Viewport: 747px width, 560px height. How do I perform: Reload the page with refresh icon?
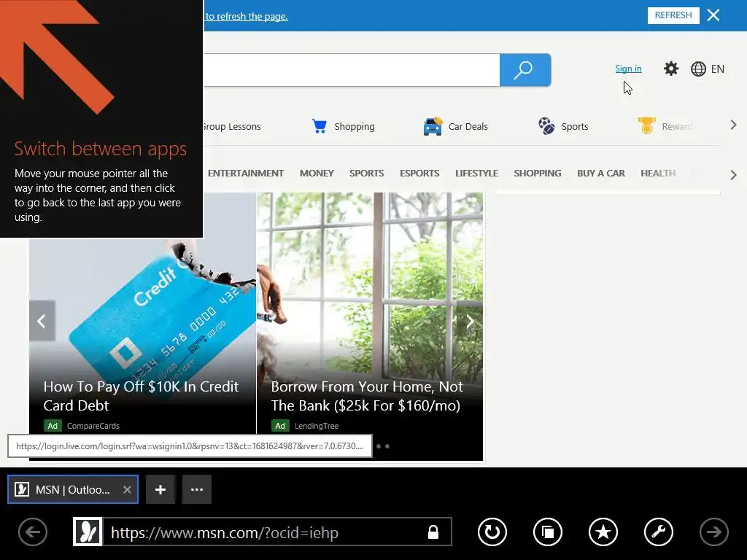492,532
